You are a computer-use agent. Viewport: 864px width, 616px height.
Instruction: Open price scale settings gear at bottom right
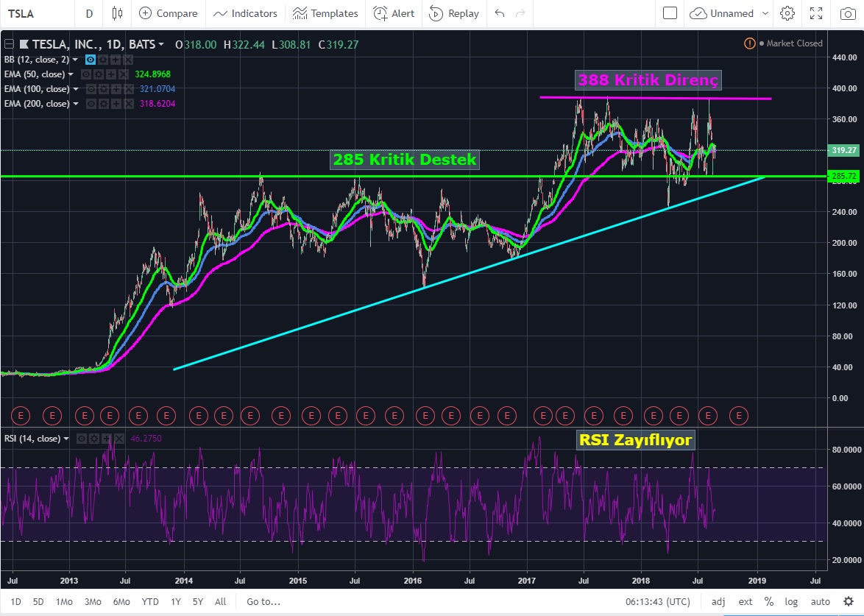tap(849, 601)
